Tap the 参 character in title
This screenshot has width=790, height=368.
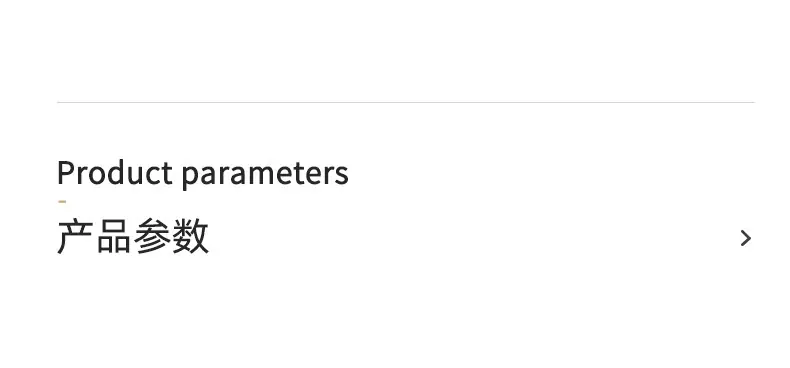click(x=152, y=236)
